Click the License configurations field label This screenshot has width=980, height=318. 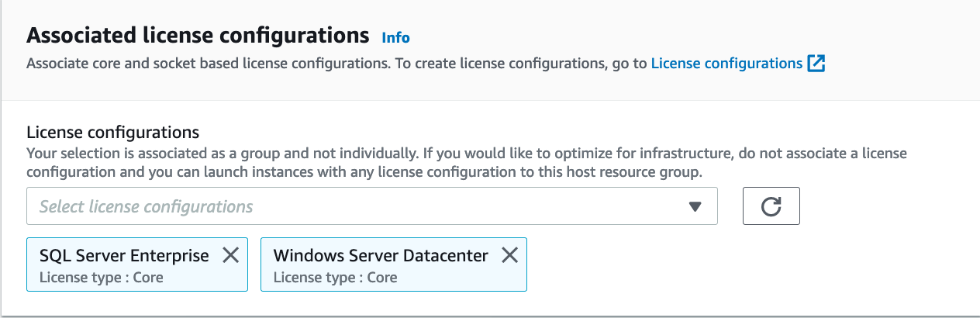pyautogui.click(x=113, y=132)
